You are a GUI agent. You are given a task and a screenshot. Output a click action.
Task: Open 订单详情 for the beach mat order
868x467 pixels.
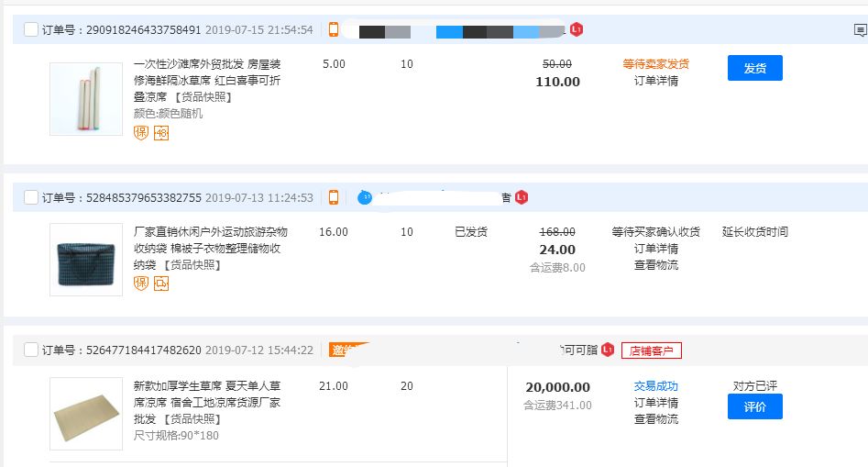pyautogui.click(x=656, y=81)
